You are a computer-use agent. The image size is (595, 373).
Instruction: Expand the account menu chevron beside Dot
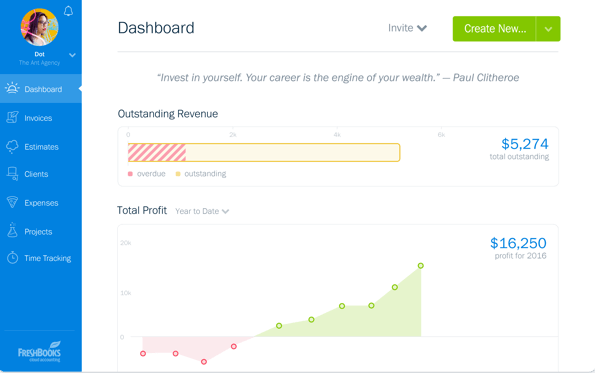[x=72, y=55]
